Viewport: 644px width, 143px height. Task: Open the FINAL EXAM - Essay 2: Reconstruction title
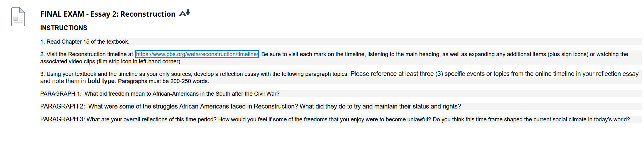click(108, 14)
